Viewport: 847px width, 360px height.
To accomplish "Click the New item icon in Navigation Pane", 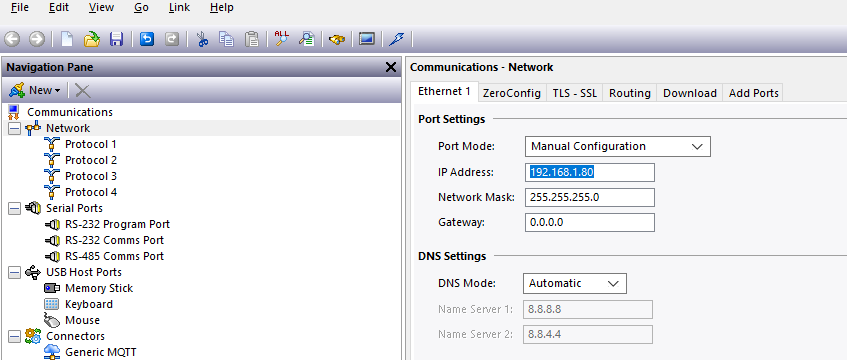I will 17,90.
